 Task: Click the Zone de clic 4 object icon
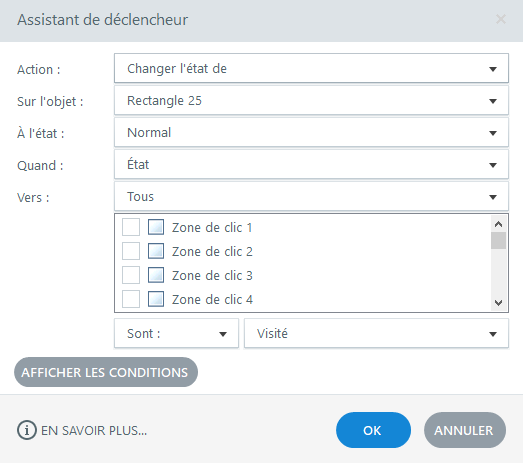[x=156, y=299]
